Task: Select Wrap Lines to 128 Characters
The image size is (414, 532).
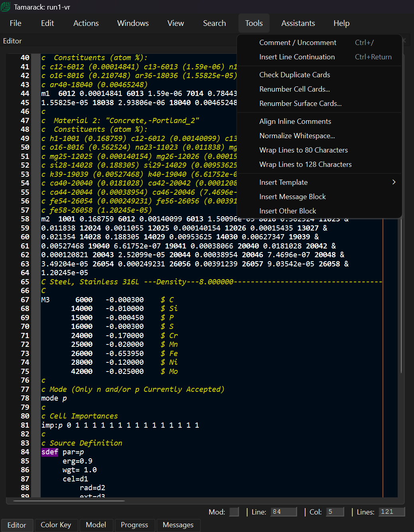Action: tap(319, 164)
